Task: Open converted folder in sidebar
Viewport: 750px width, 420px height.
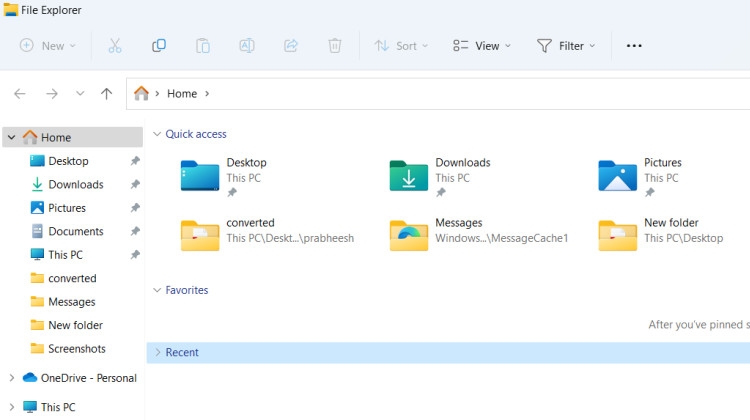Action: click(72, 278)
